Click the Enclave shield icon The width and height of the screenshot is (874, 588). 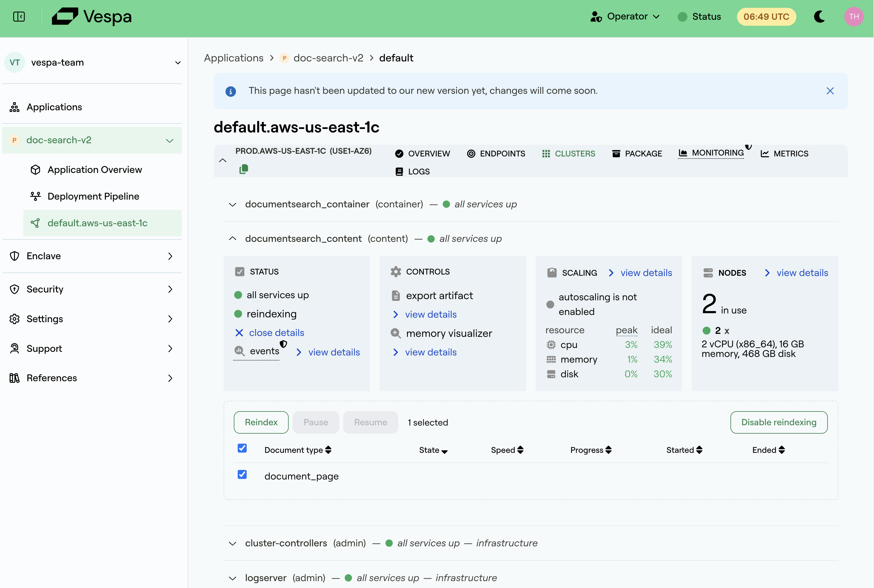(x=14, y=256)
